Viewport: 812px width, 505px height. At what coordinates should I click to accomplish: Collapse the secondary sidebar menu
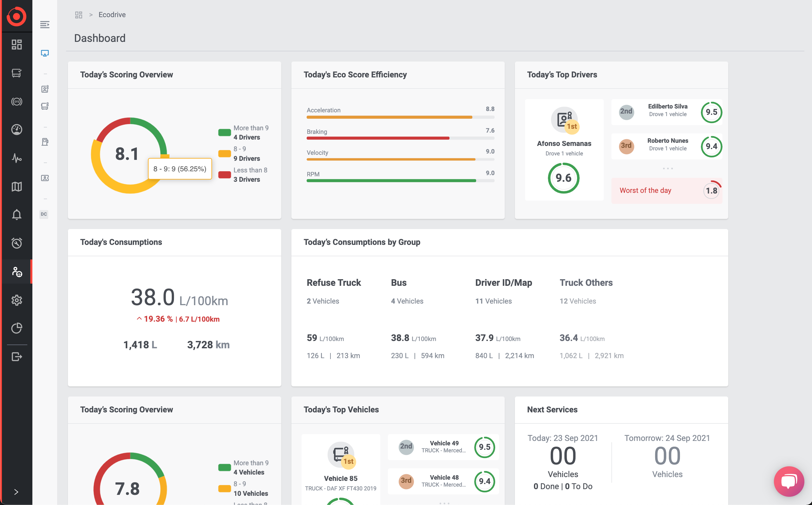[x=44, y=25]
